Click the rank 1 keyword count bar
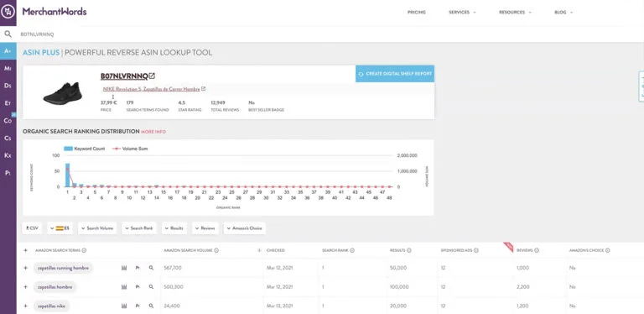The height and width of the screenshot is (314, 644). (67, 175)
